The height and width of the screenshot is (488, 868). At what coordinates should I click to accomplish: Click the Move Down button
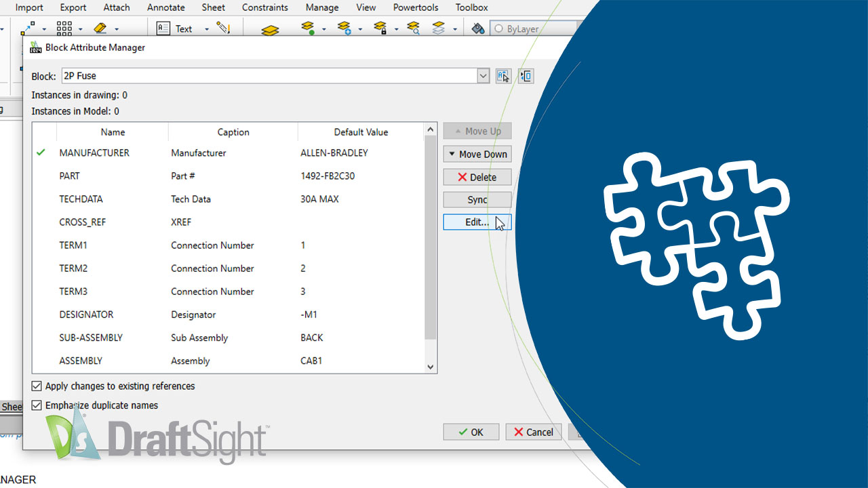(477, 154)
